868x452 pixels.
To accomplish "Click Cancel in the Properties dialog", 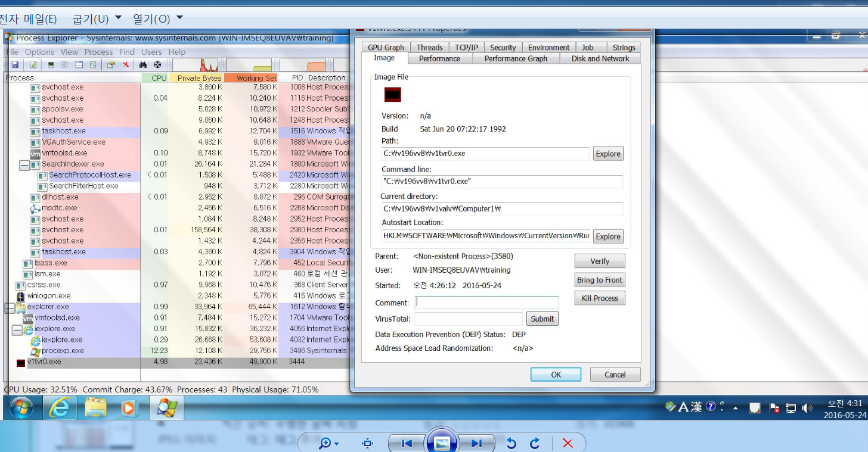I will point(615,375).
